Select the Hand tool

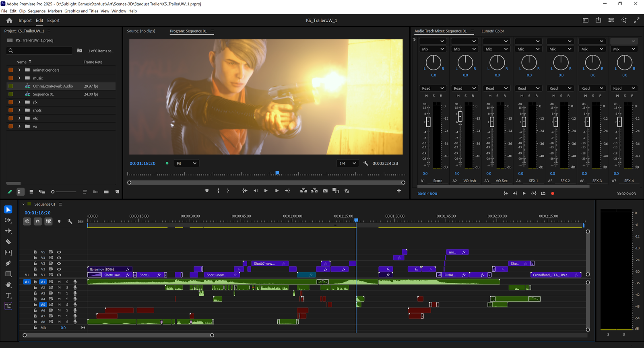pyautogui.click(x=8, y=284)
